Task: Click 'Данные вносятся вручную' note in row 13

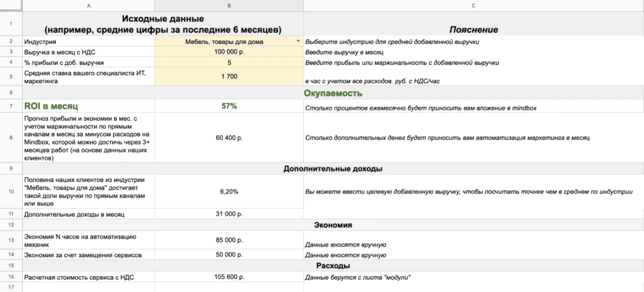Action: [345, 244]
